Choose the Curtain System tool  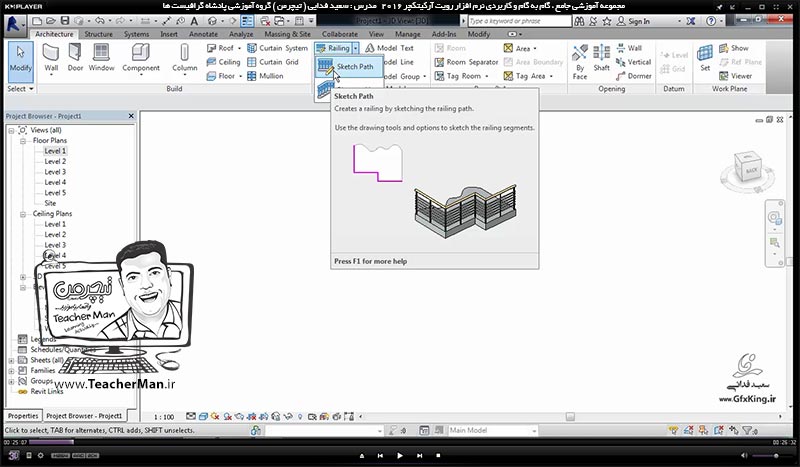point(278,48)
